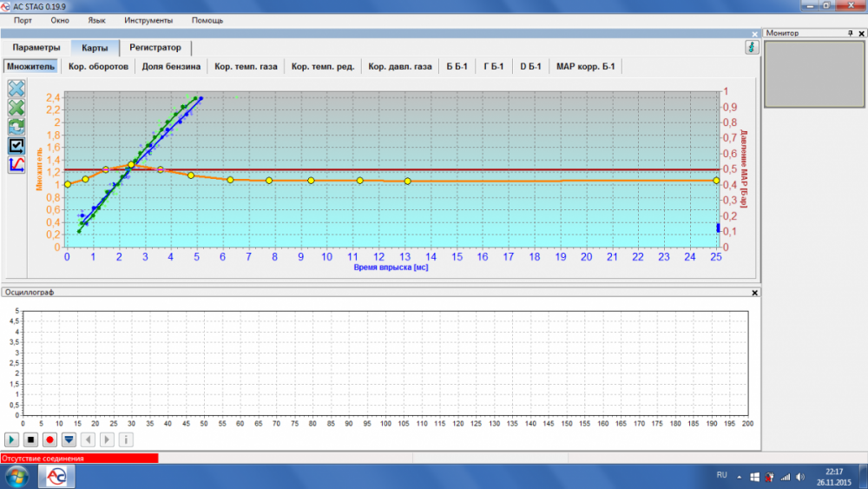
Task: Open the MAP корр. Б-1 tab
Action: pos(585,67)
